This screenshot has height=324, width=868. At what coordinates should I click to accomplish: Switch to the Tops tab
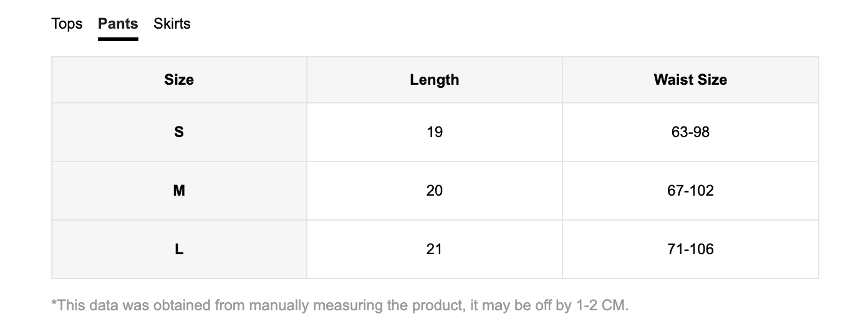[x=67, y=24]
